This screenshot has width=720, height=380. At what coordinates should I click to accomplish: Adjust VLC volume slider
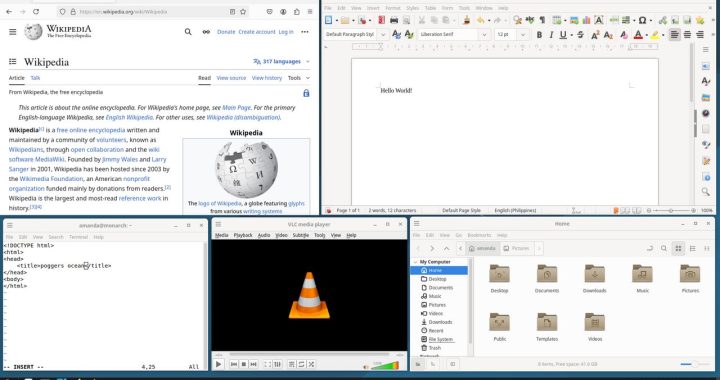[x=385, y=365]
